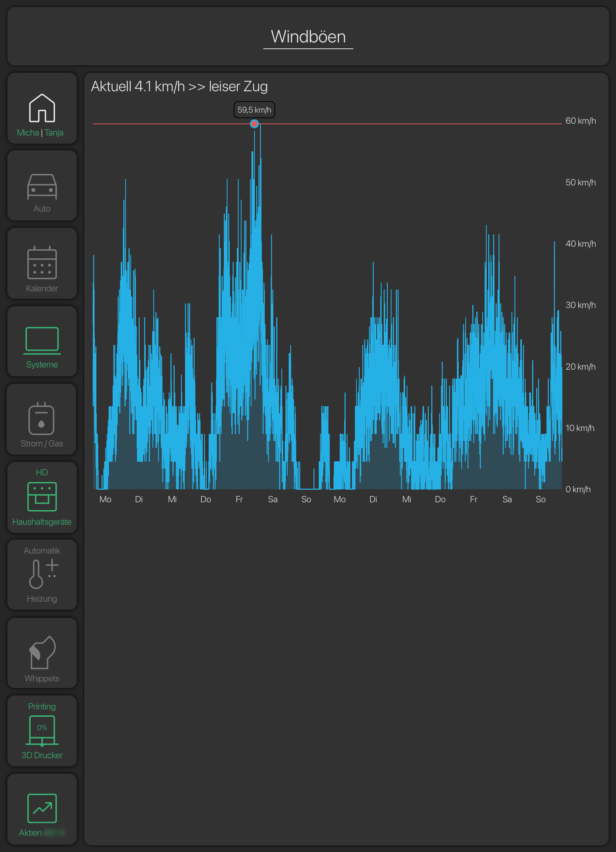Viewport: 616px width, 852px height.
Task: Click the 60 km/h axis label
Action: click(x=581, y=121)
